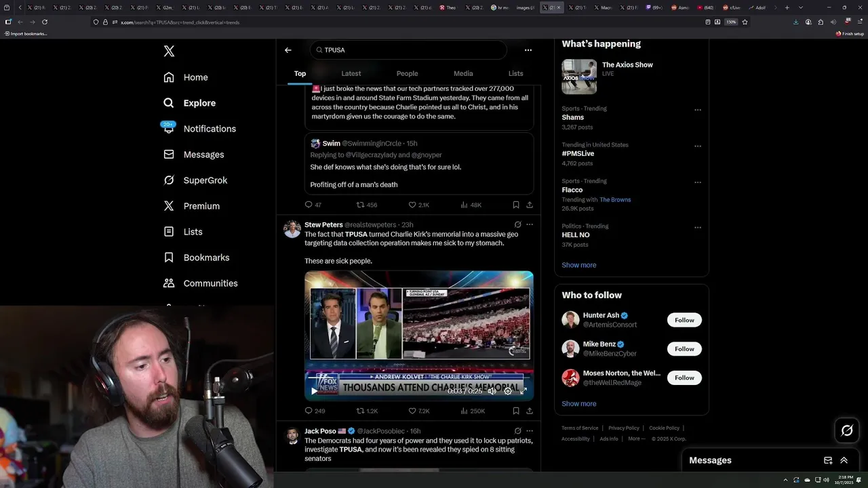Viewport: 868px width, 488px height.
Task: Open The Browns trending link
Action: (615, 200)
